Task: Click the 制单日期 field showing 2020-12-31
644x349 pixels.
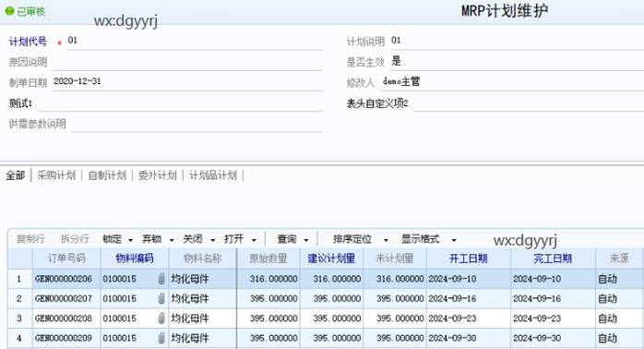Action: 187,82
